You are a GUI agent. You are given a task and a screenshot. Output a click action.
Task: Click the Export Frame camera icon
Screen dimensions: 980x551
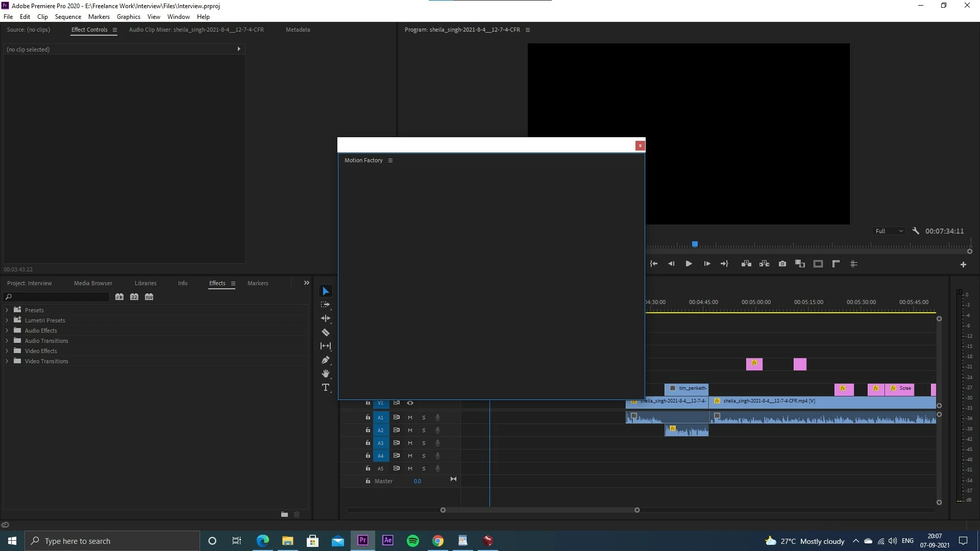pos(782,264)
